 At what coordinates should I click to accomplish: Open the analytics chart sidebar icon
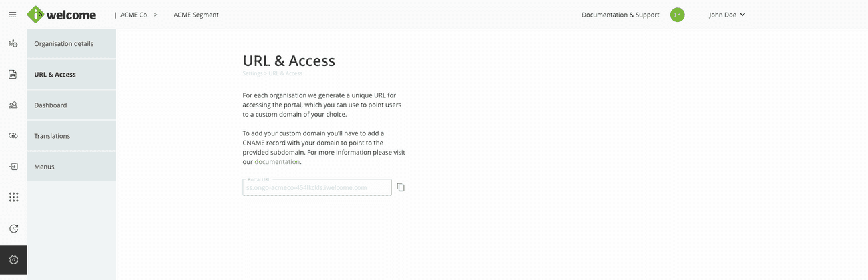(x=13, y=44)
